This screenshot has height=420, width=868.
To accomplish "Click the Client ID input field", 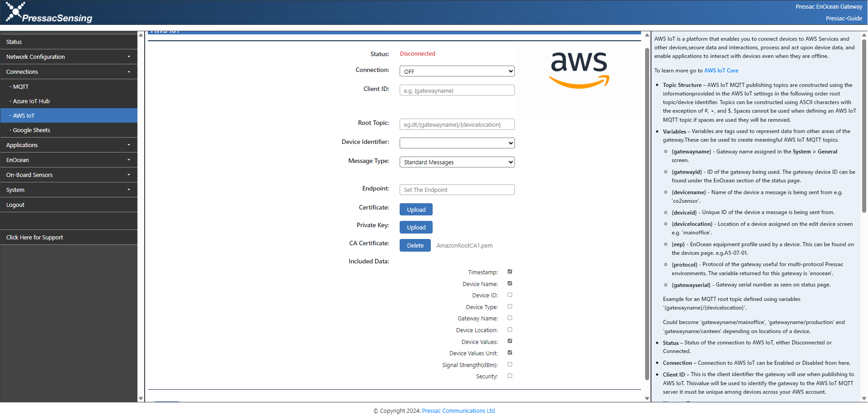I will click(457, 90).
